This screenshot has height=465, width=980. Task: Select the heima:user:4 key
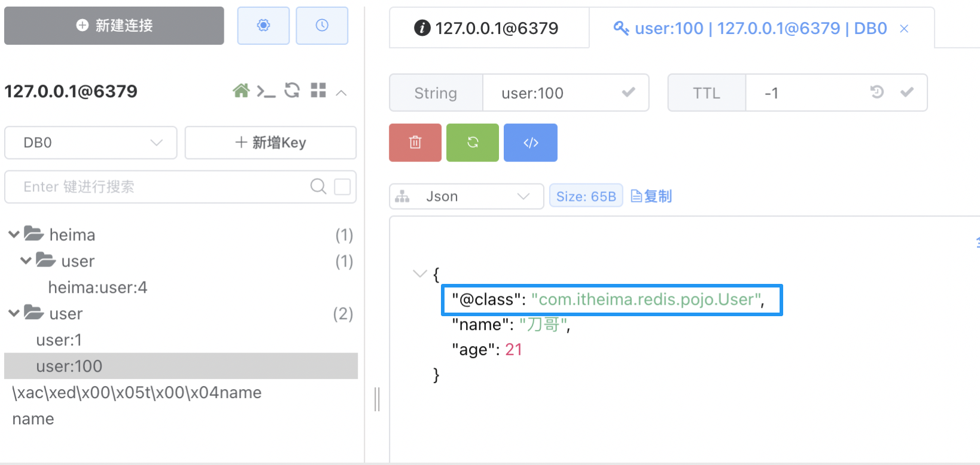(x=98, y=287)
